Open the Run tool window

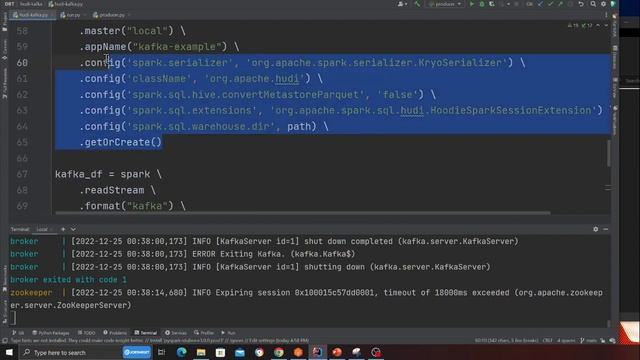coord(229,333)
